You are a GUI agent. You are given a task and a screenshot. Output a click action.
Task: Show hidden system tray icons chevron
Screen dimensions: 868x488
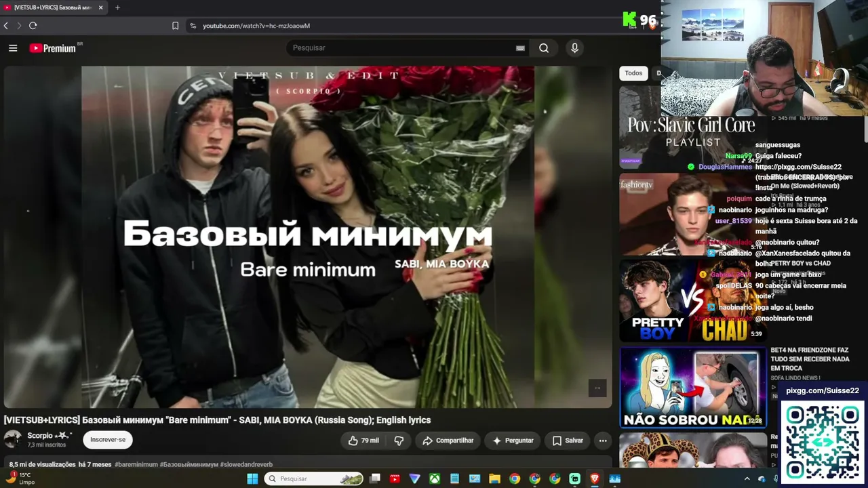click(747, 479)
